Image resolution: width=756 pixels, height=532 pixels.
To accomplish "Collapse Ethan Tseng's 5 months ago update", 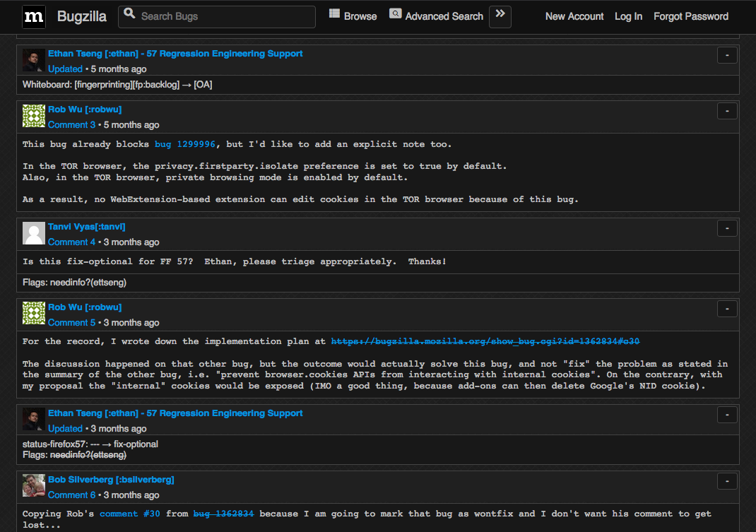I will 727,55.
